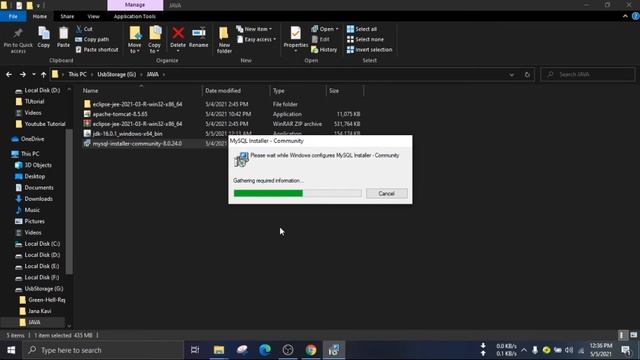This screenshot has width=640, height=360.
Task: Sort by Type column header
Action: [298, 91]
